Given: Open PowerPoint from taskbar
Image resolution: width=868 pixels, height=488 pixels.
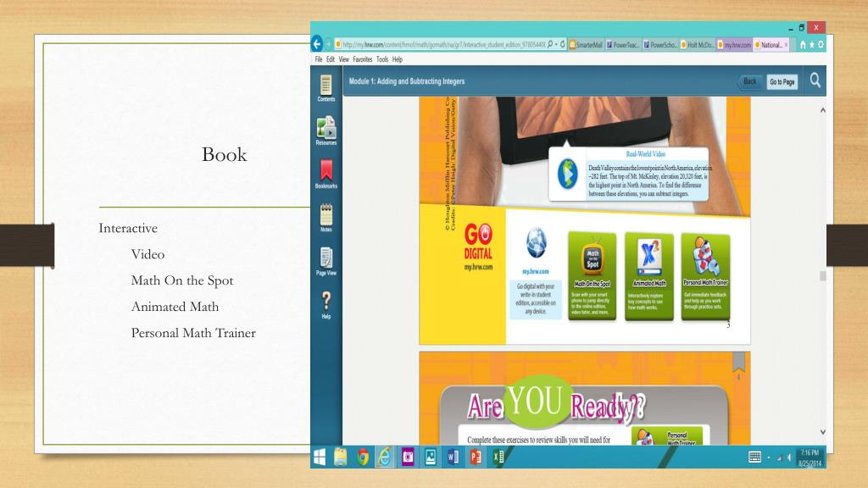Looking at the screenshot, I should (x=475, y=457).
